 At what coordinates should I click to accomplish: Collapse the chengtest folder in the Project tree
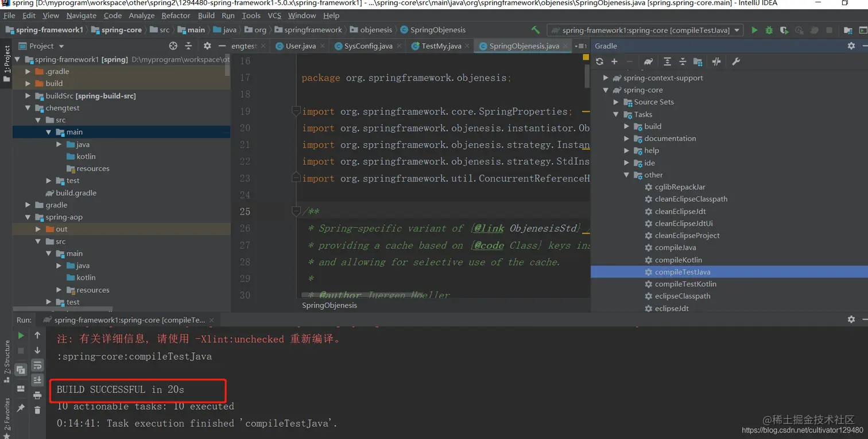pyautogui.click(x=28, y=107)
